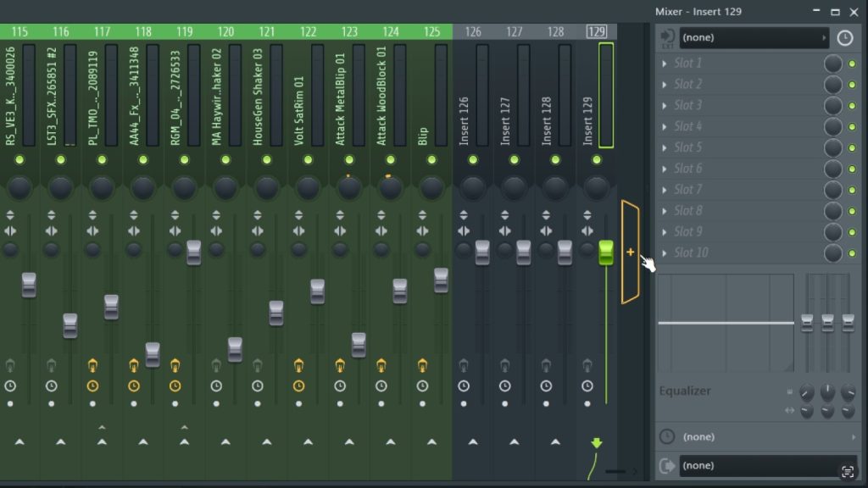Disable Slot 1 using its green light
The width and height of the screenshot is (868, 488).
tap(853, 64)
